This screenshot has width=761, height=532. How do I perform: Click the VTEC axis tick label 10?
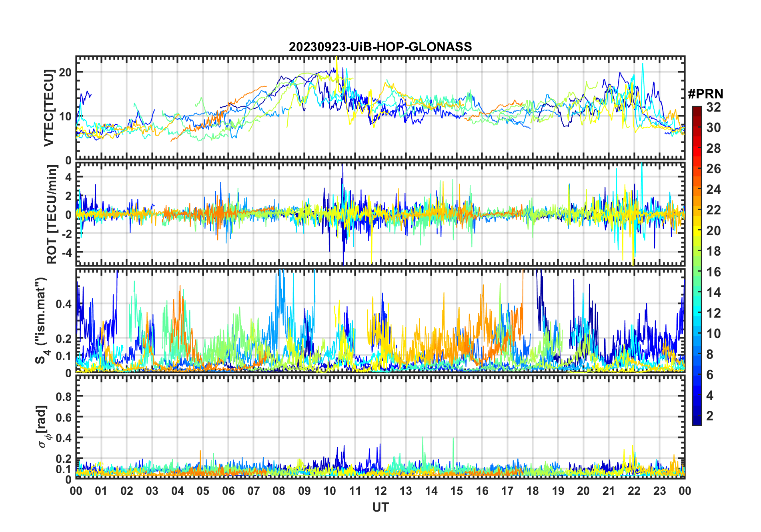pyautogui.click(x=65, y=116)
